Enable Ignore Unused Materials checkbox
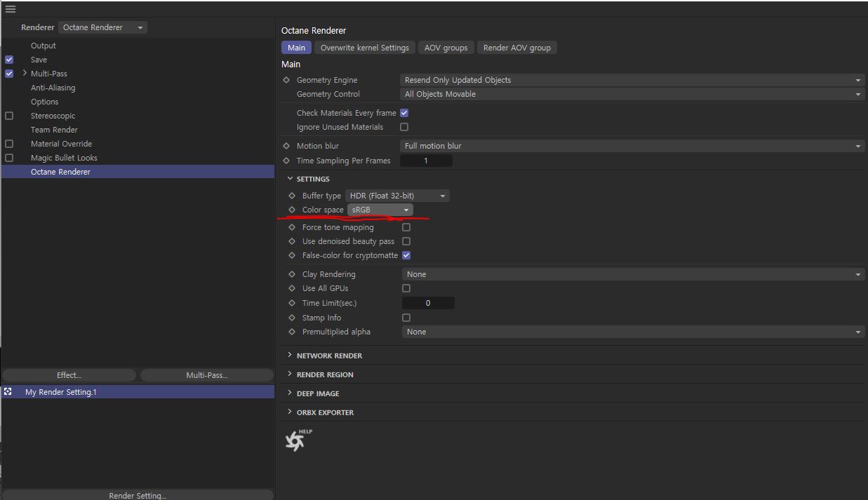Viewport: 868px width, 500px height. pos(404,127)
